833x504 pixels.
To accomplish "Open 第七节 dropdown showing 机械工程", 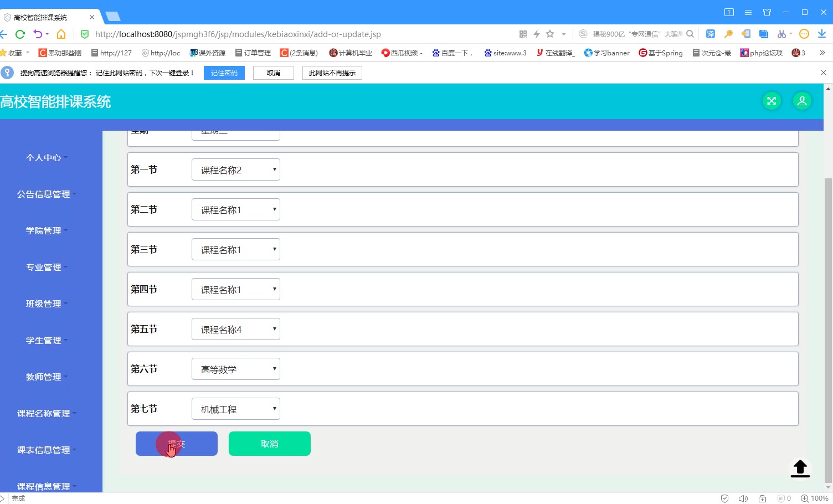I will click(236, 409).
